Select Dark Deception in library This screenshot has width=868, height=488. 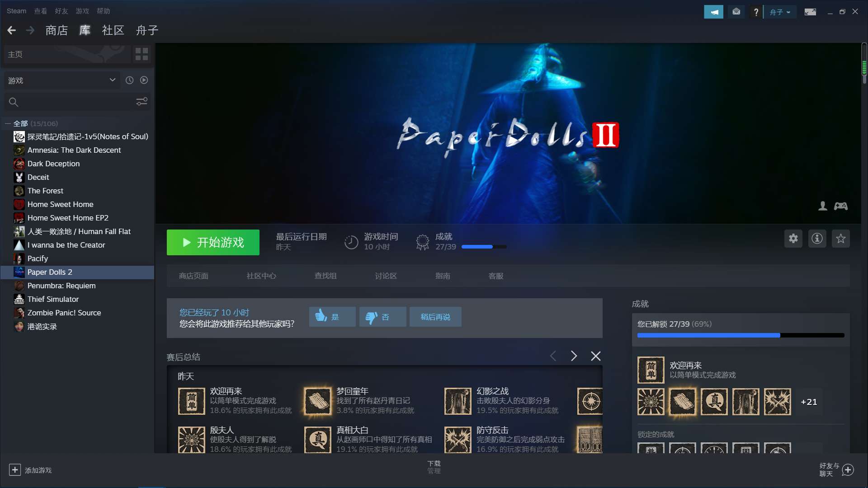[x=53, y=164]
